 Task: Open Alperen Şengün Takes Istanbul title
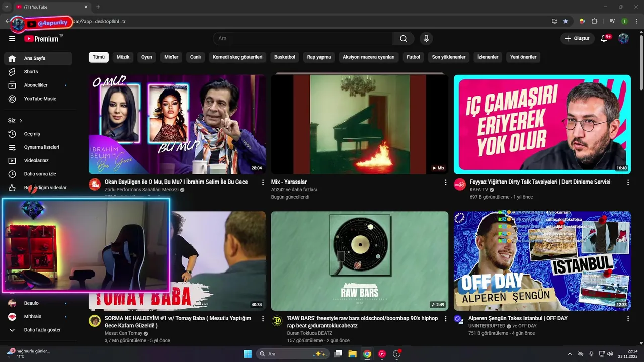point(518,318)
